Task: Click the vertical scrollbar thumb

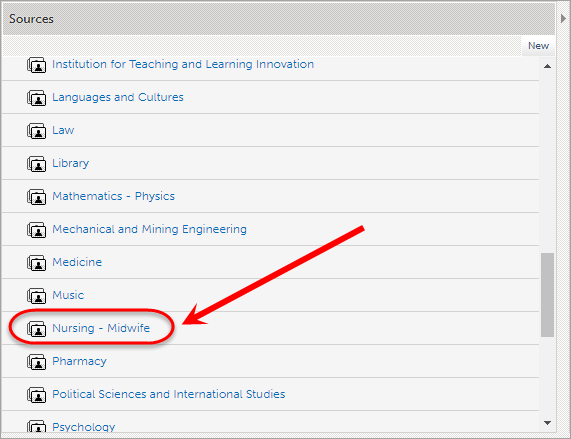Action: tap(547, 295)
